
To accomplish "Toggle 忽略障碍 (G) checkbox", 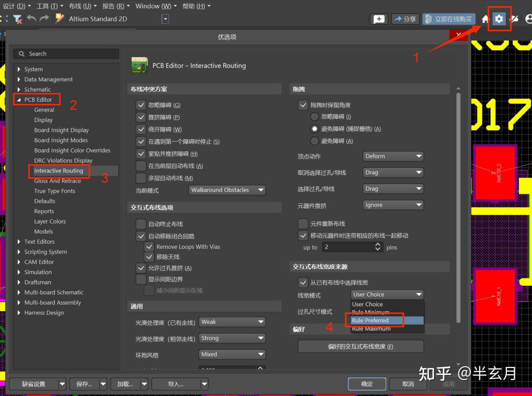I will [x=141, y=105].
